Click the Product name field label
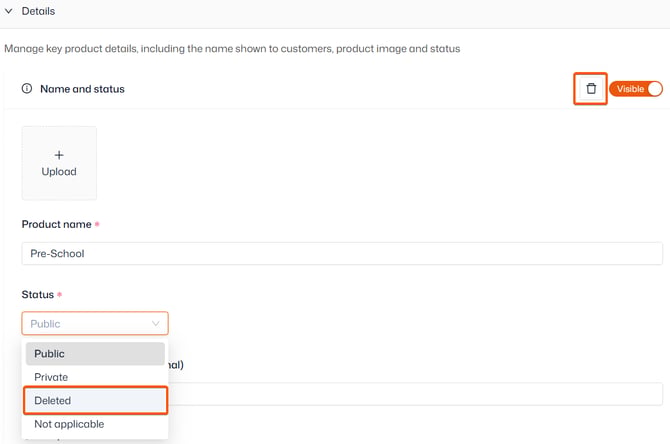The image size is (670, 444). pos(57,224)
